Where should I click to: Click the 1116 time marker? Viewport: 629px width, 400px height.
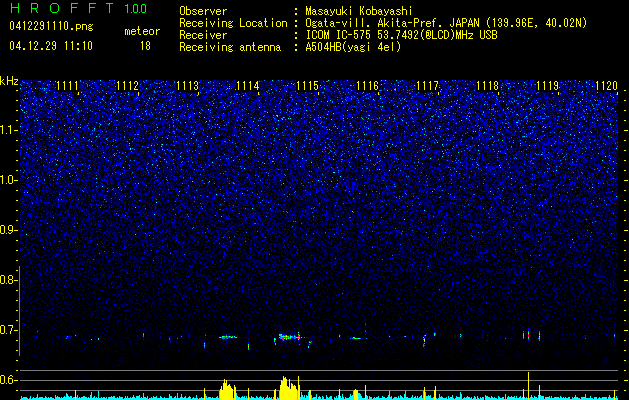[x=367, y=85]
